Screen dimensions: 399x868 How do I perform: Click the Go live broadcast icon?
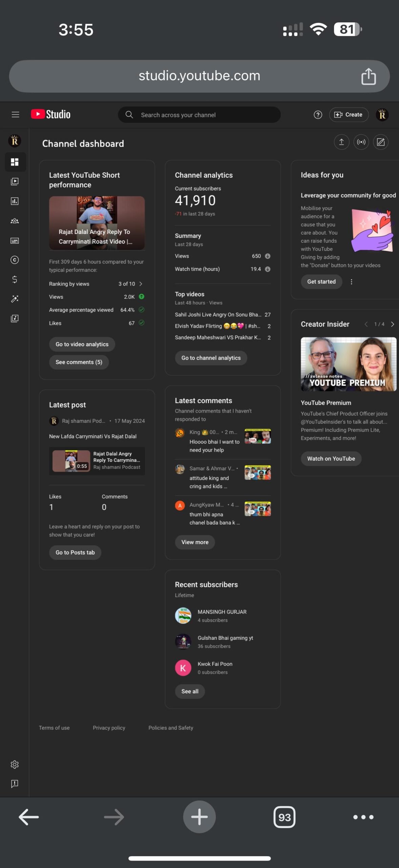[361, 142]
